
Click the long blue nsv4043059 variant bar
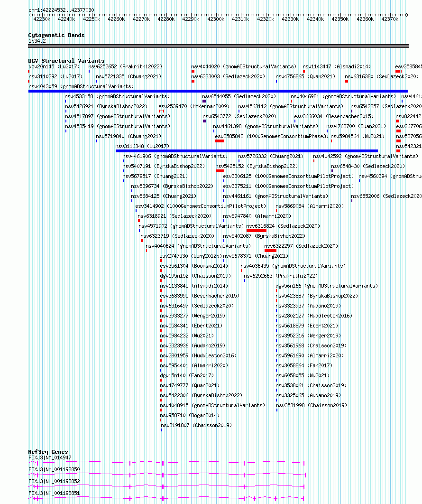pos(218,91)
